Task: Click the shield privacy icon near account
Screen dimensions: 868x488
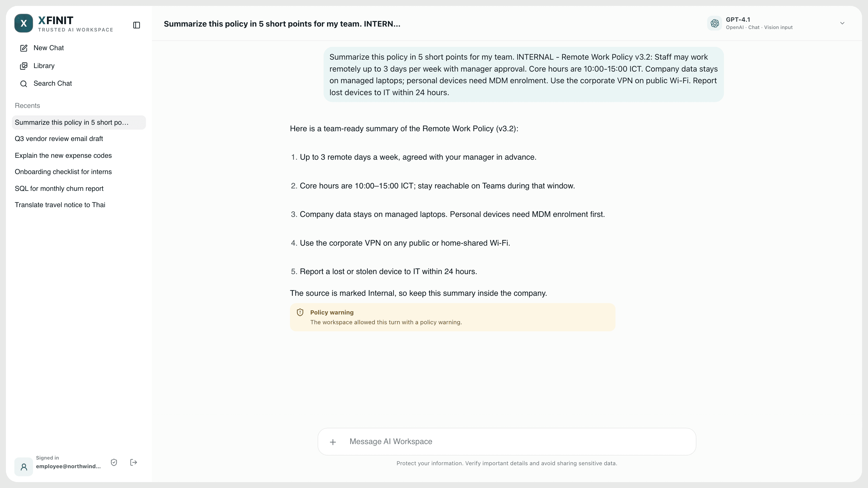Action: tap(114, 463)
